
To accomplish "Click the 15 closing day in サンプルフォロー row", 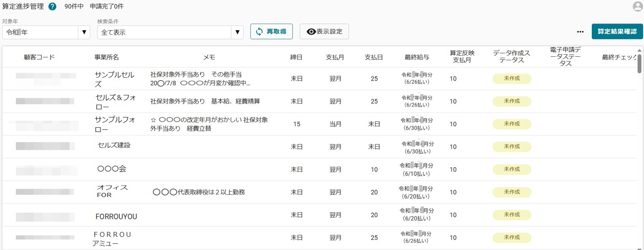I will 296,124.
